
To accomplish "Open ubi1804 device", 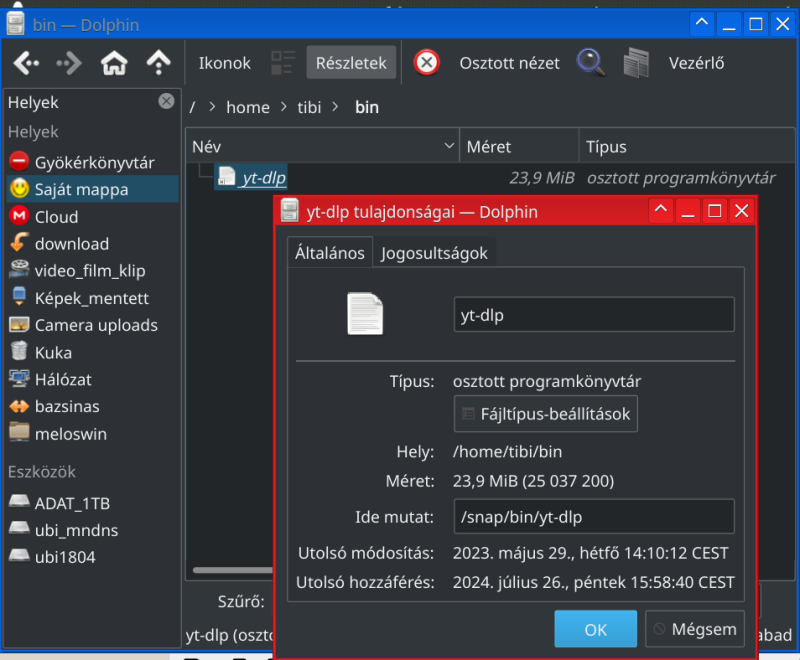I will (93, 557).
